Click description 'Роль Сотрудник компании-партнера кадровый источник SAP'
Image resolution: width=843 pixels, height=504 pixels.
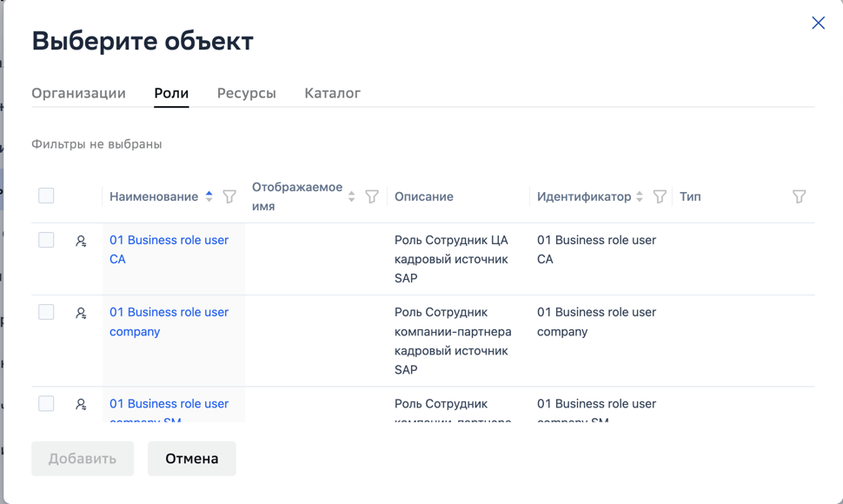tap(453, 341)
